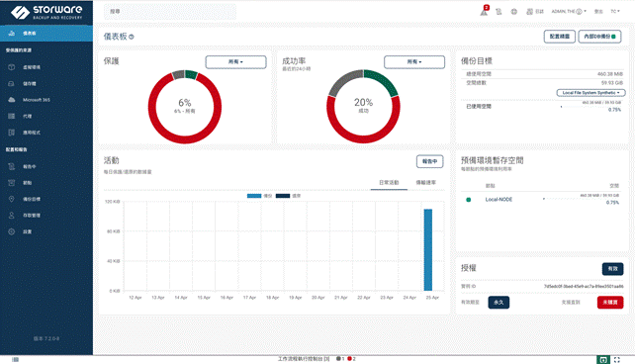Click the globe help icon in top bar
The image size is (635, 364).
pyautogui.click(x=514, y=12)
